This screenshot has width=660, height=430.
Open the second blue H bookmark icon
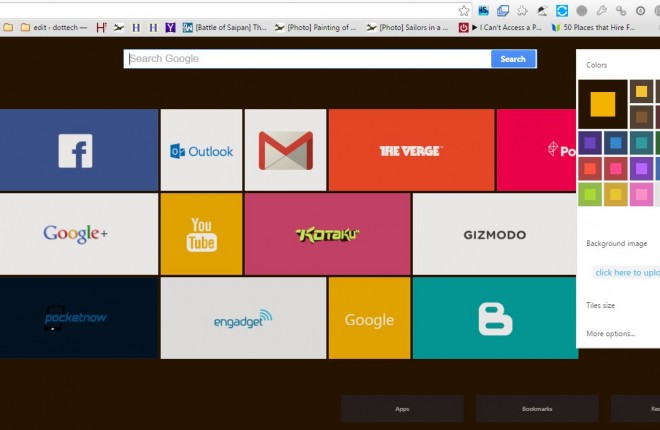(153, 28)
